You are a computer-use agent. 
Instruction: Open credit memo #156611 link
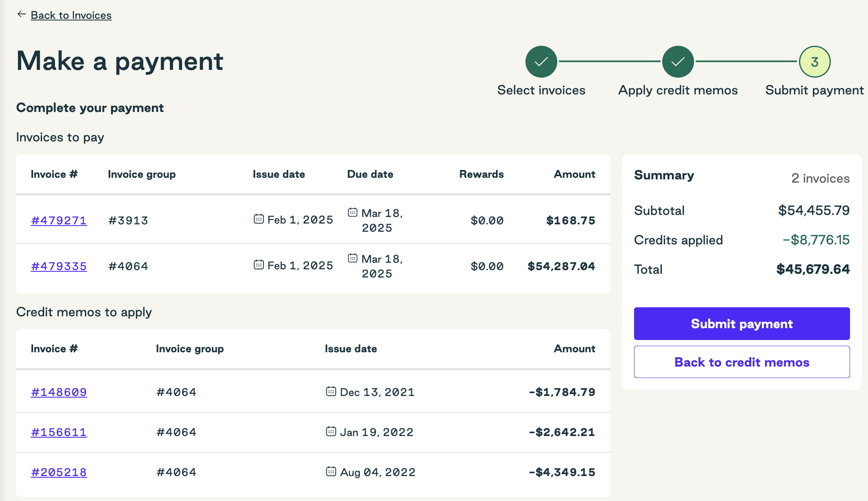[x=59, y=432]
